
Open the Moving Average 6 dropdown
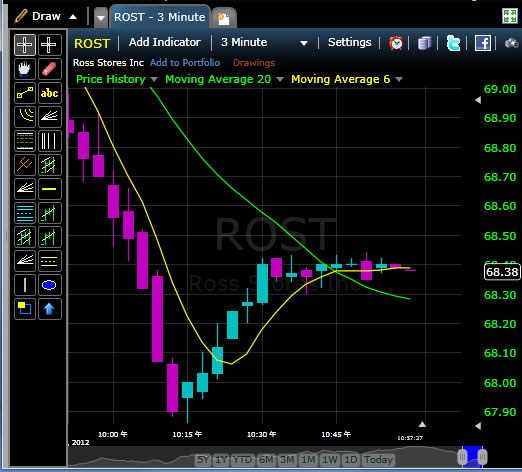pos(399,79)
